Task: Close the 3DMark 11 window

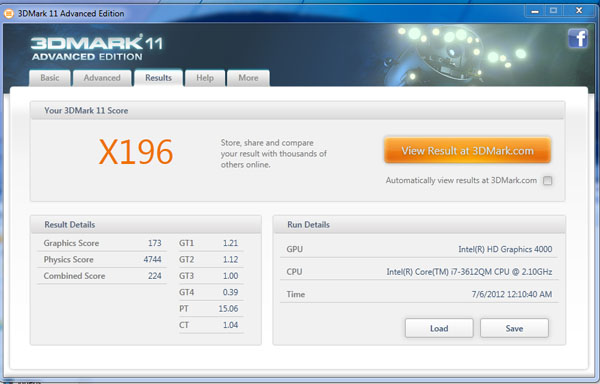Action: click(579, 11)
